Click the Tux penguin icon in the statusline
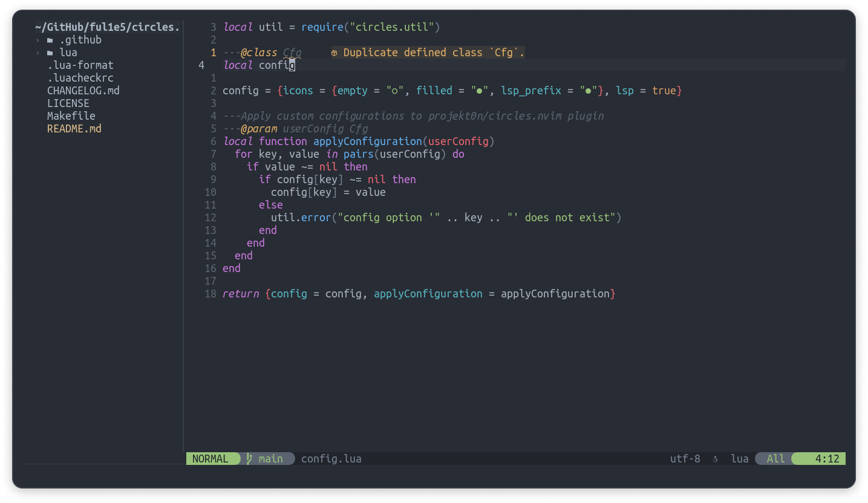Viewport: 868px width, 503px height. pos(716,458)
